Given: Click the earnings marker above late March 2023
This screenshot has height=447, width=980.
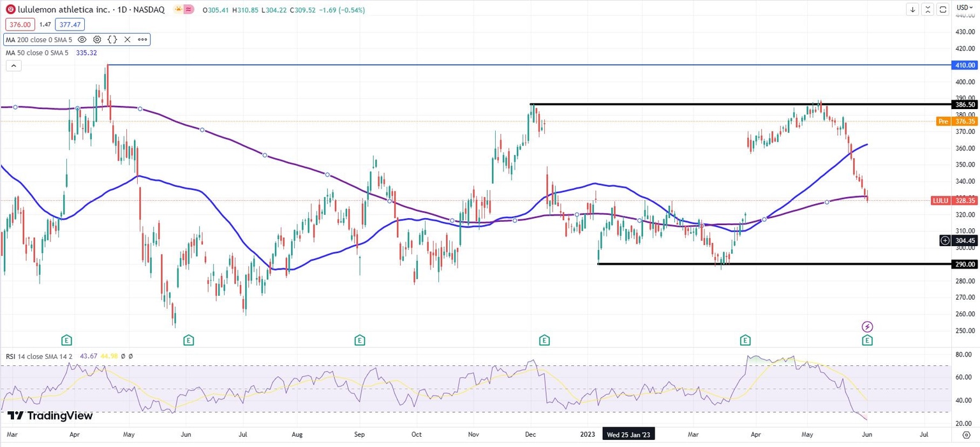Looking at the screenshot, I should tap(745, 341).
